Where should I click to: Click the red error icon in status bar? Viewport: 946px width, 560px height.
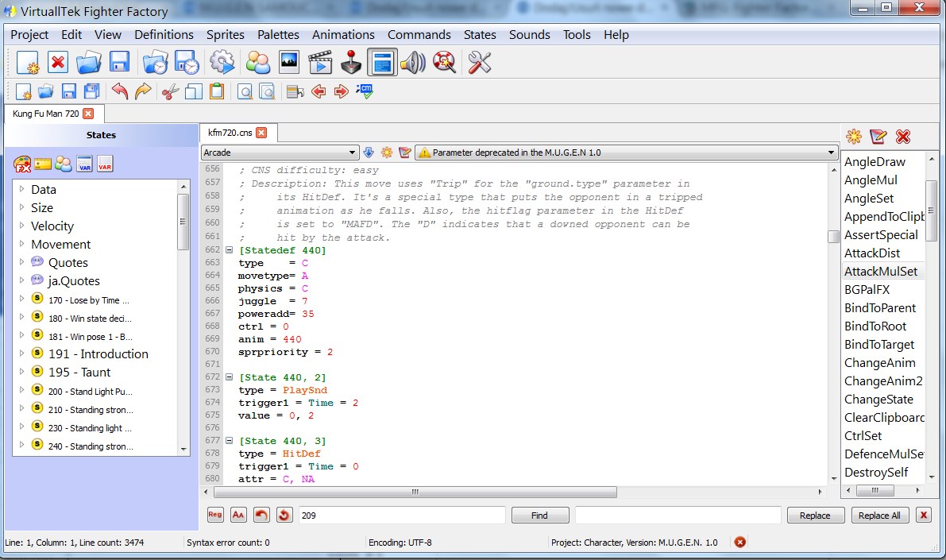739,542
